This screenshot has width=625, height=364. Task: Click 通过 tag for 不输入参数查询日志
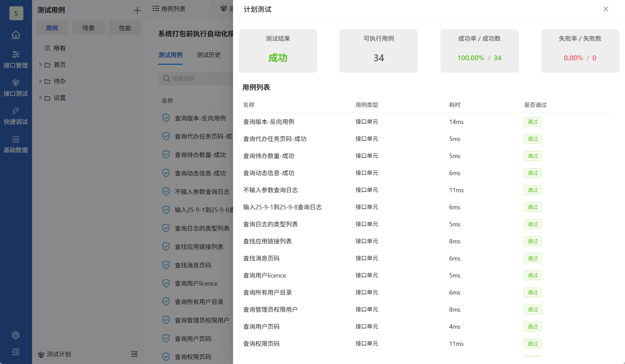[x=532, y=190]
